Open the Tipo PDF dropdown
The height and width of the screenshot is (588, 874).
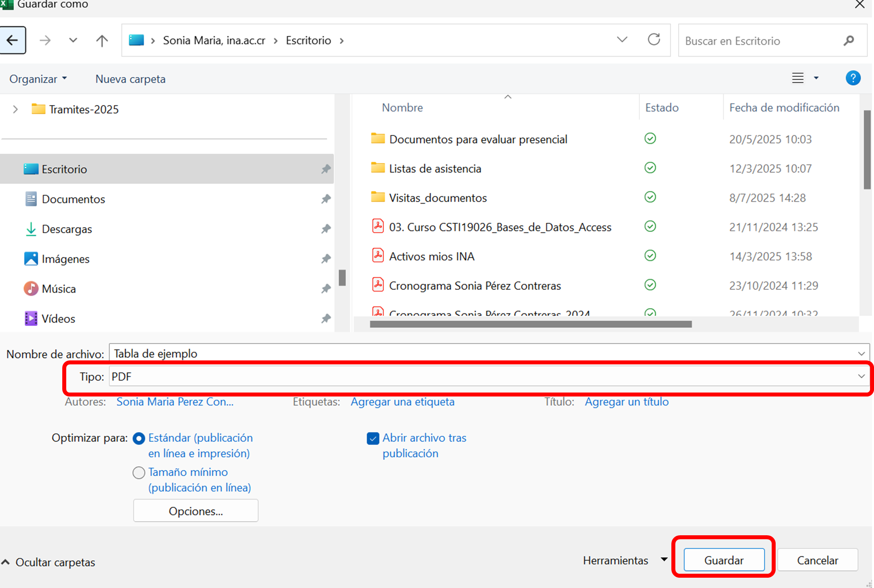(x=861, y=376)
